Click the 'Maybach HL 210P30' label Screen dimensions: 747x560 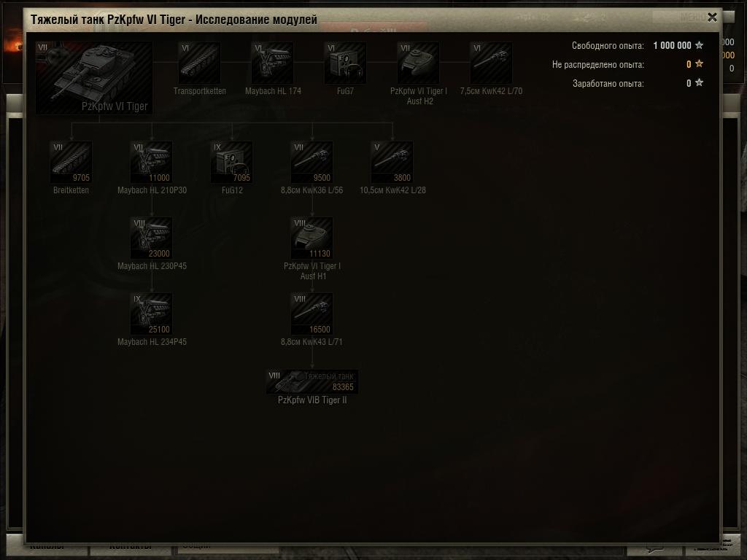(x=152, y=190)
